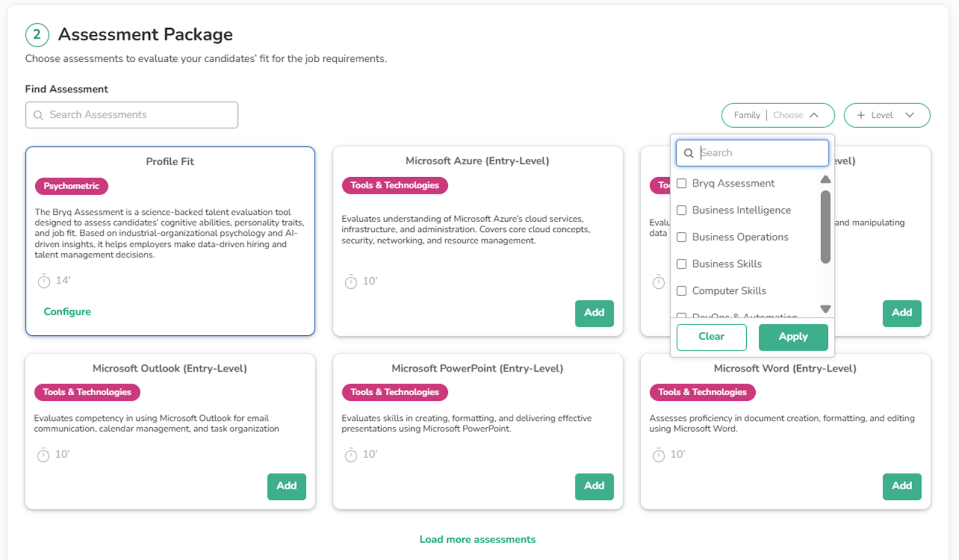
Task: Click the timer icon on Profile Fit card
Action: pos(44,281)
